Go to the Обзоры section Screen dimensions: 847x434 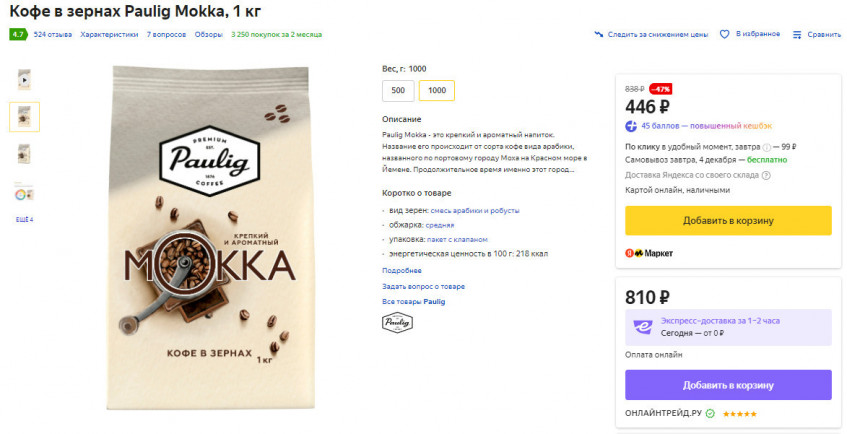click(208, 34)
